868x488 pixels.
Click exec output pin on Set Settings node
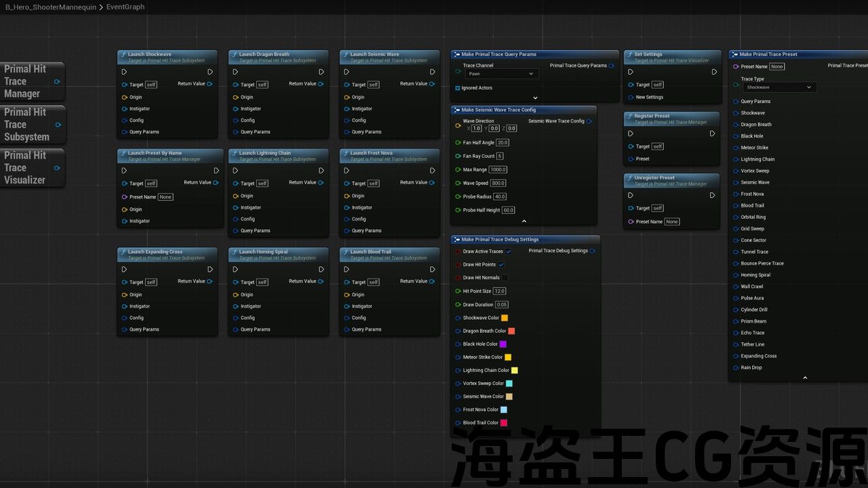pos(713,72)
